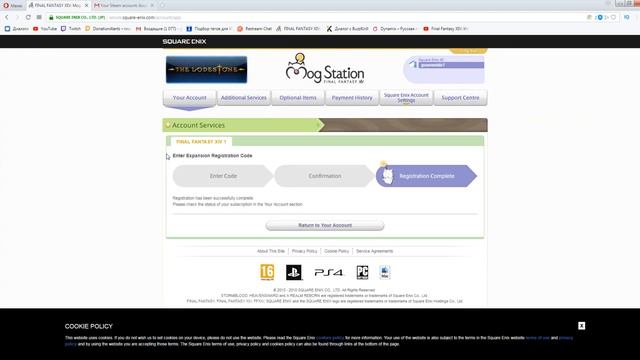This screenshot has height=360, width=640.
Task: Open the Cookie Policy footer link
Action: point(337,251)
